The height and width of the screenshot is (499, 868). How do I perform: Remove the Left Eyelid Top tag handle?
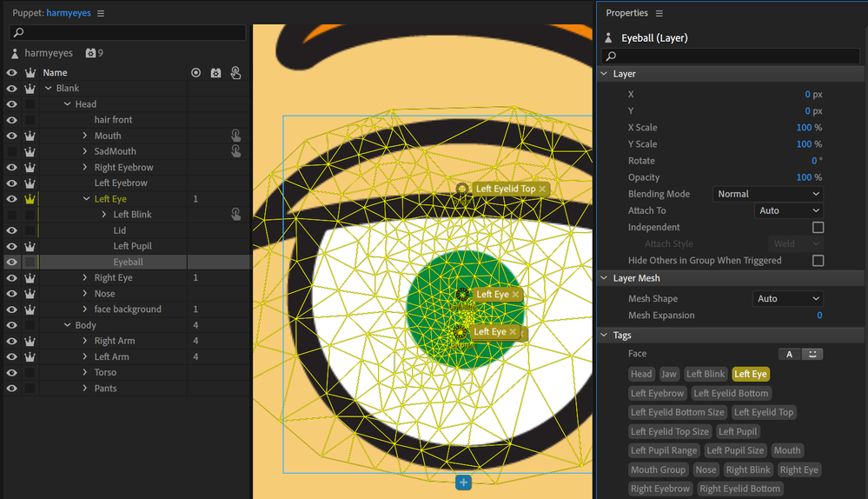[542, 189]
